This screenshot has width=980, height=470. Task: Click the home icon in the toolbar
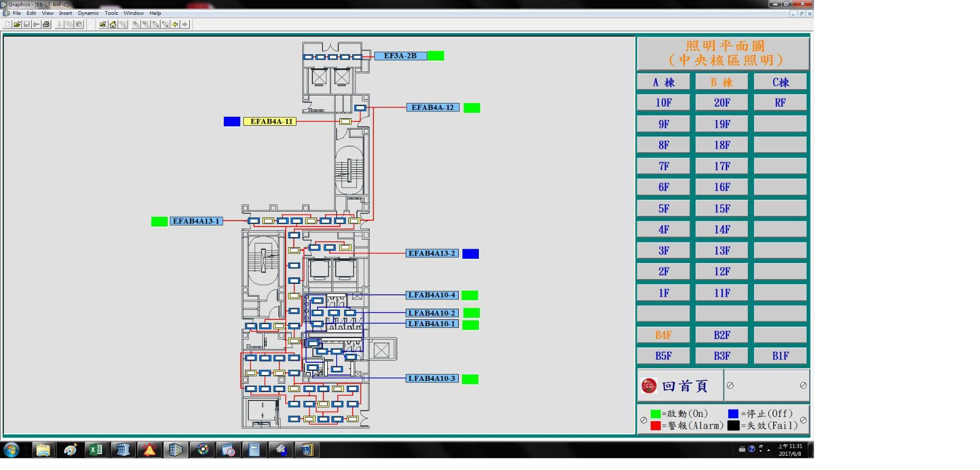click(113, 24)
